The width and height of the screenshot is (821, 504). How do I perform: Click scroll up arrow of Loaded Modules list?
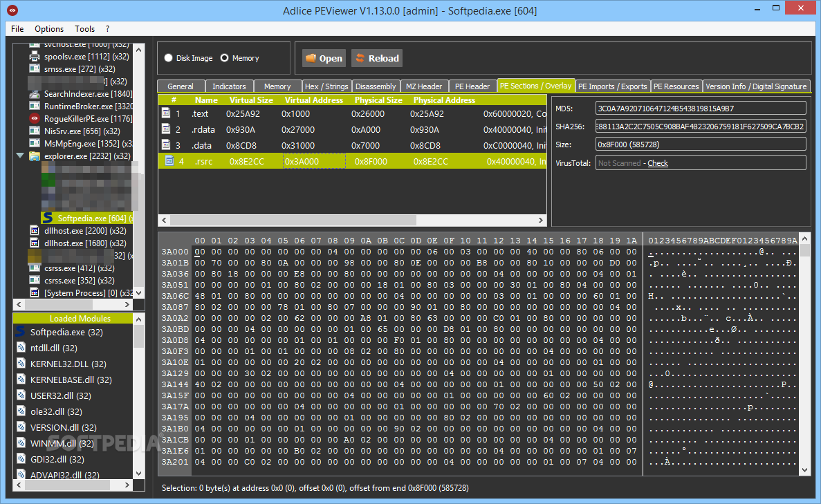(x=138, y=319)
